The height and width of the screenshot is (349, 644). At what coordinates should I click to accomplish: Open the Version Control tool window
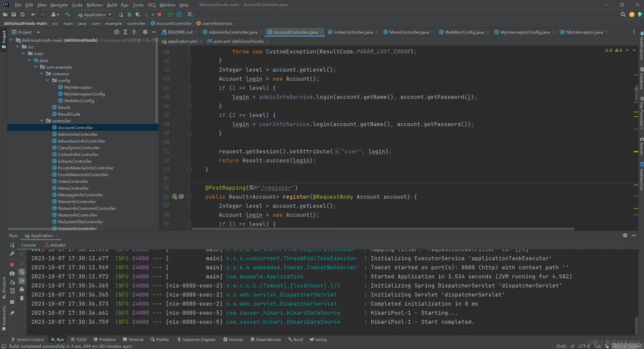point(28,339)
